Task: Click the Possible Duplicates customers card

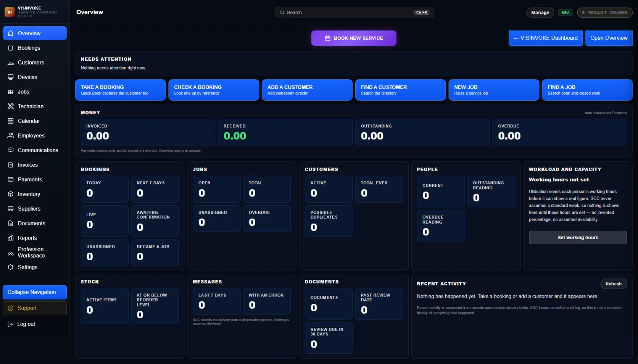Action: (x=329, y=221)
